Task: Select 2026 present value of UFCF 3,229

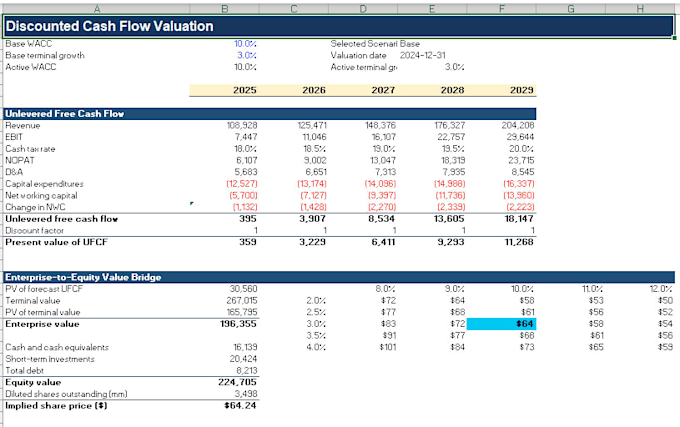Action: point(312,242)
